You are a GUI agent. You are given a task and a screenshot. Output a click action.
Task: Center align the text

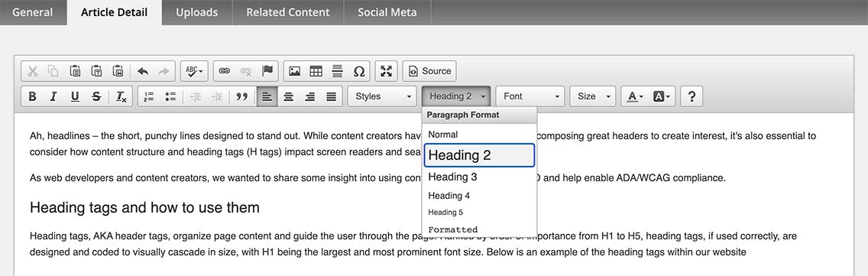288,96
